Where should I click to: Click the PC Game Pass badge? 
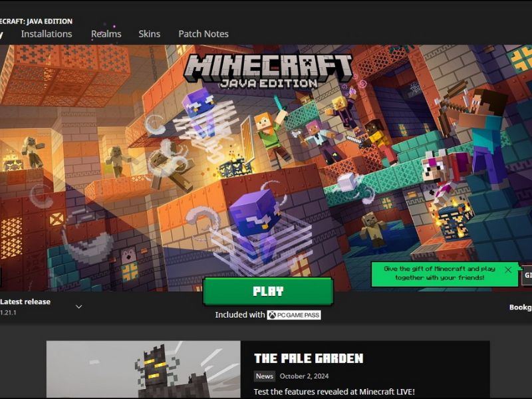294,315
